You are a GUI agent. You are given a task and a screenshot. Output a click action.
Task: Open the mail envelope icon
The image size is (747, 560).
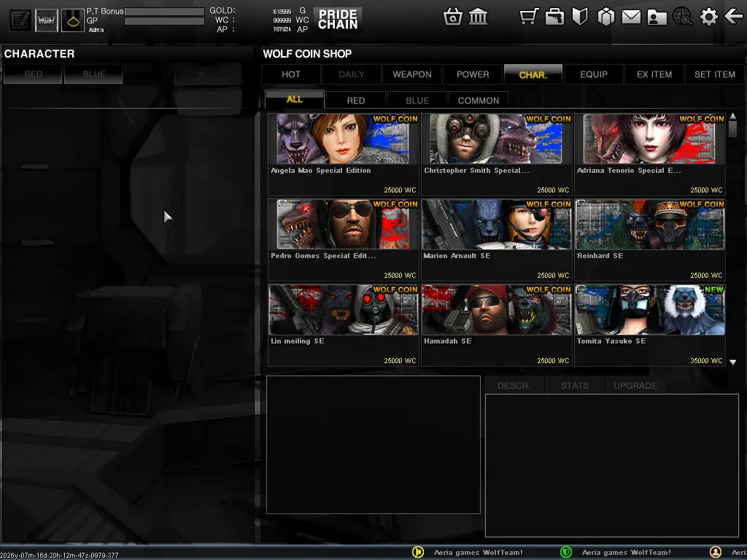tap(631, 17)
